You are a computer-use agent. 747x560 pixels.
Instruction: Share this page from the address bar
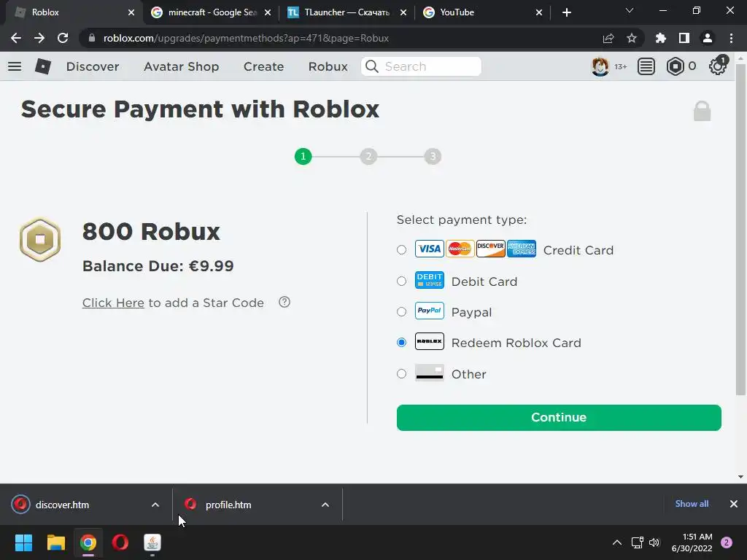(608, 38)
